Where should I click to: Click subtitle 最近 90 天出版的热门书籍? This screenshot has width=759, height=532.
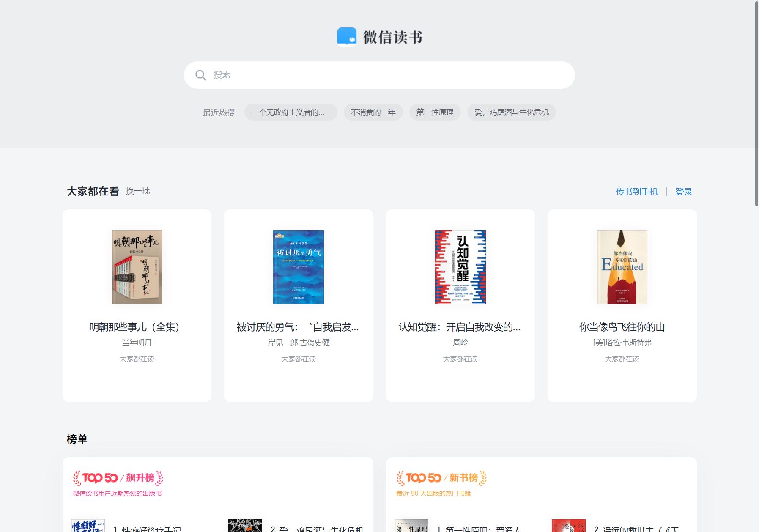pos(433,494)
